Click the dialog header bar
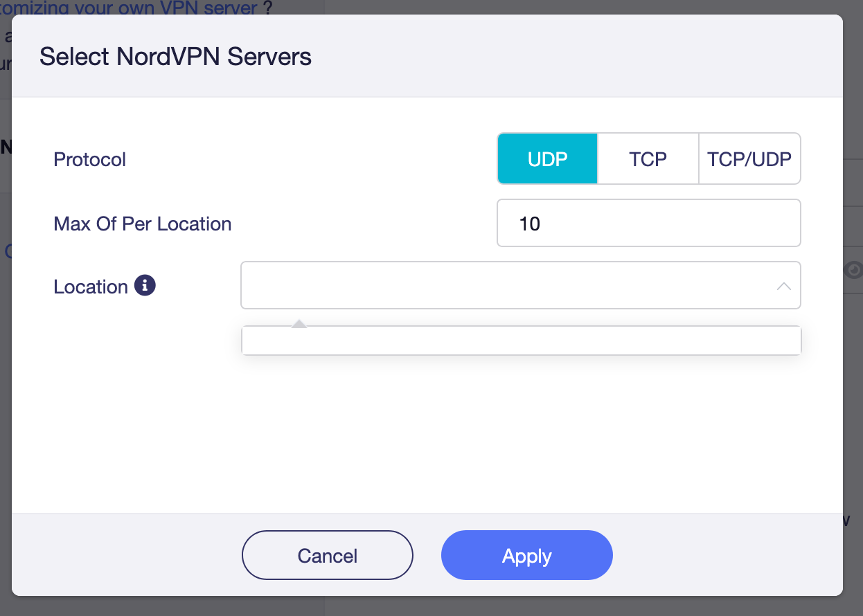The height and width of the screenshot is (616, 863). coord(554,56)
